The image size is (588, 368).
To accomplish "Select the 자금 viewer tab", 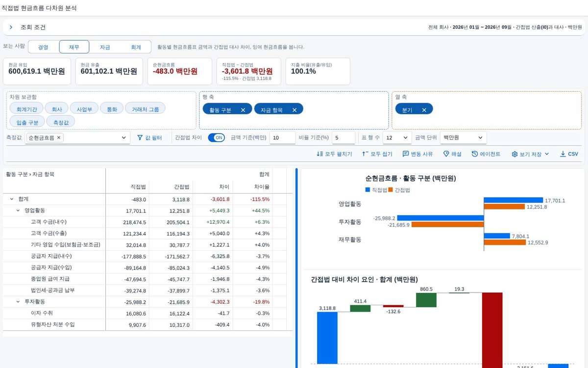I will tap(105, 47).
